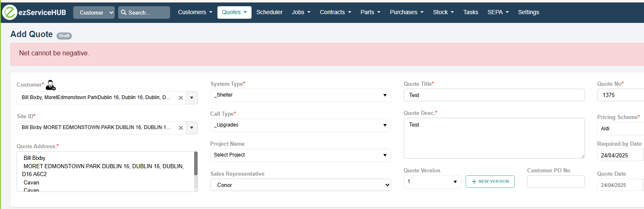644x209 pixels.
Task: Click the add customer person icon
Action: [51, 85]
